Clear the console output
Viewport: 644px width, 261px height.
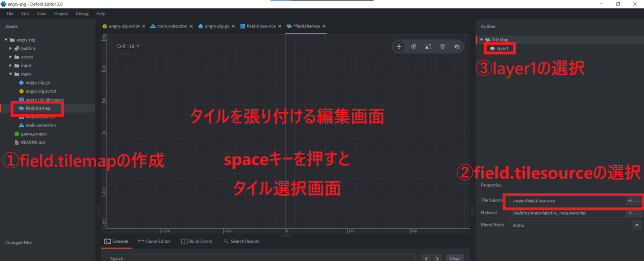pos(455,258)
